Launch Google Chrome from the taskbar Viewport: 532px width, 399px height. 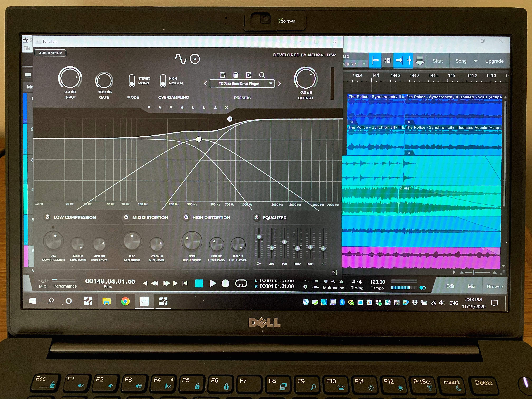[125, 301]
